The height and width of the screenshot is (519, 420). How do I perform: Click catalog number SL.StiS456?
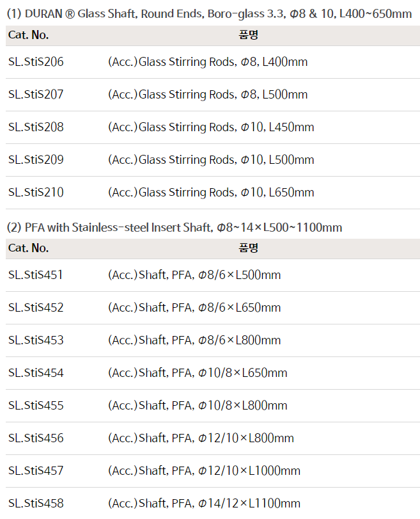pyautogui.click(x=36, y=438)
